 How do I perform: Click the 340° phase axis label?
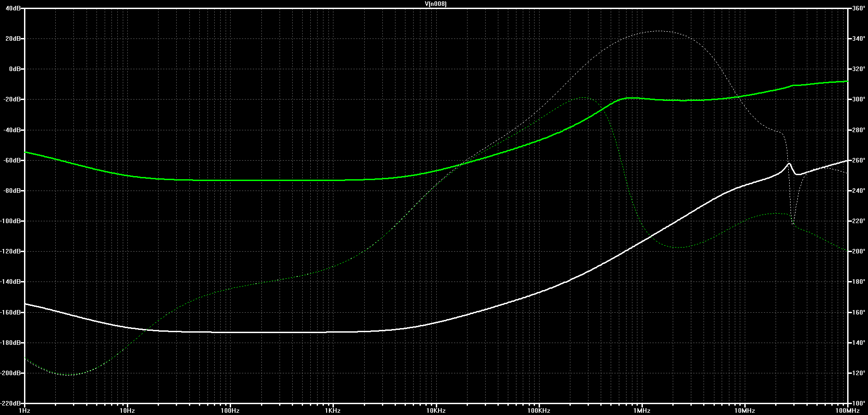tap(858, 39)
